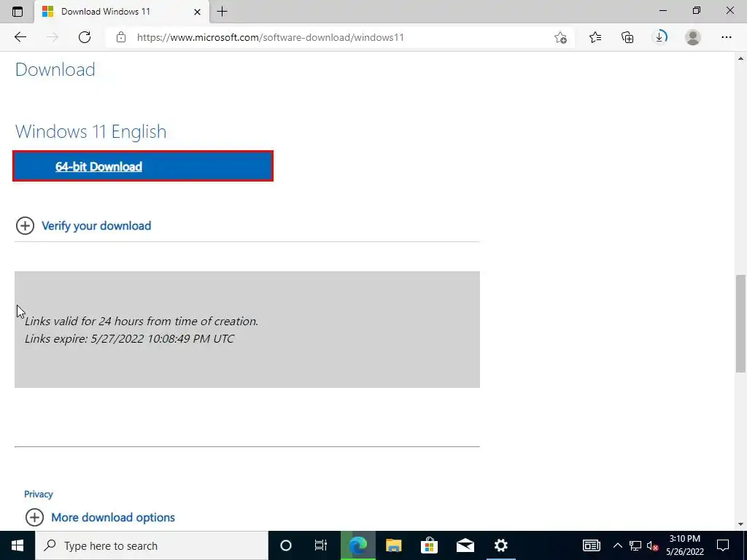Expand Verify your download section
The height and width of the screenshot is (560, 747).
(25, 226)
